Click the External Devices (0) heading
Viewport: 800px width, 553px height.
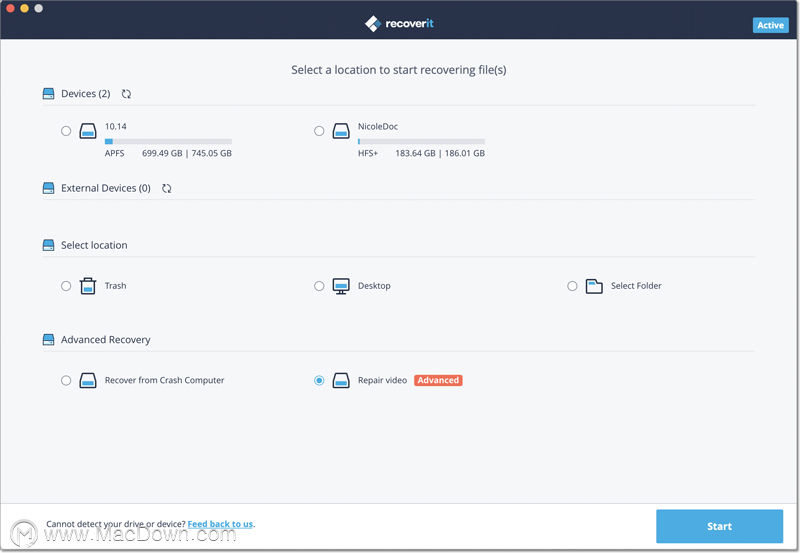click(x=106, y=188)
